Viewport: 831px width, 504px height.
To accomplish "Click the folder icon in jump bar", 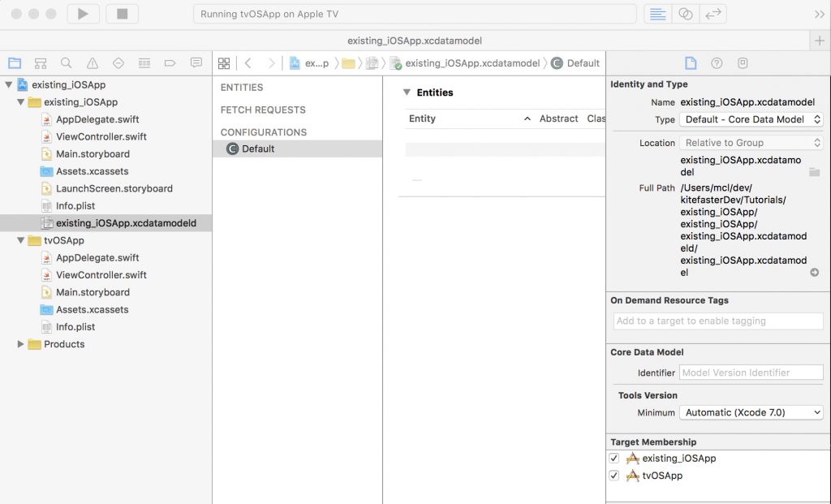I will [x=348, y=63].
